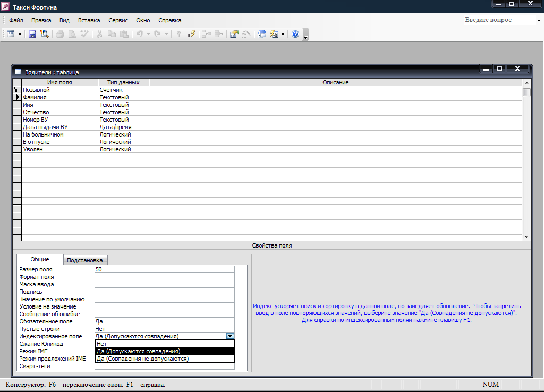
Task: Click the Build wand icon
Action: click(246, 34)
